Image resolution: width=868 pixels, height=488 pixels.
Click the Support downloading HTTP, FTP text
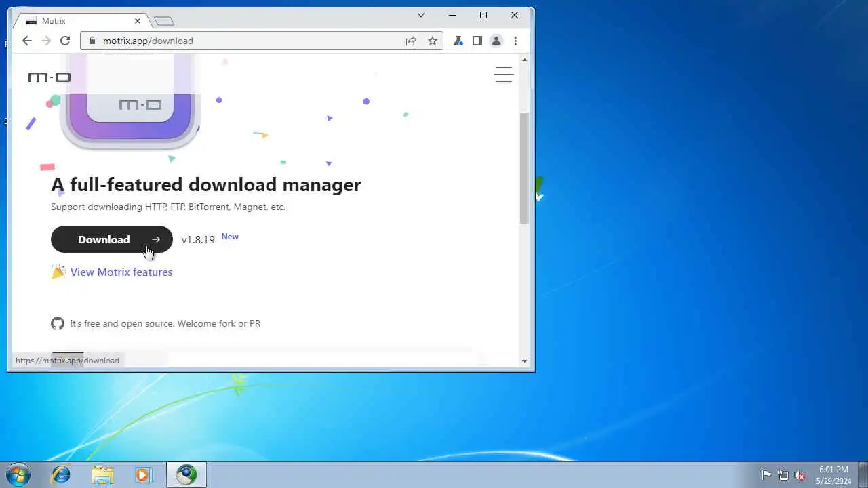pyautogui.click(x=168, y=207)
